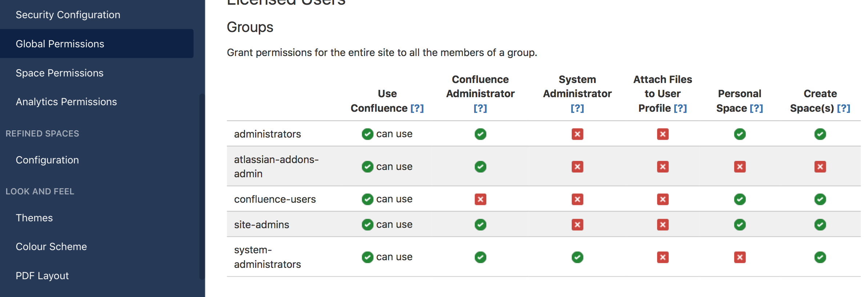The height and width of the screenshot is (297, 868).
Task: Click the site-admins group name
Action: point(262,225)
